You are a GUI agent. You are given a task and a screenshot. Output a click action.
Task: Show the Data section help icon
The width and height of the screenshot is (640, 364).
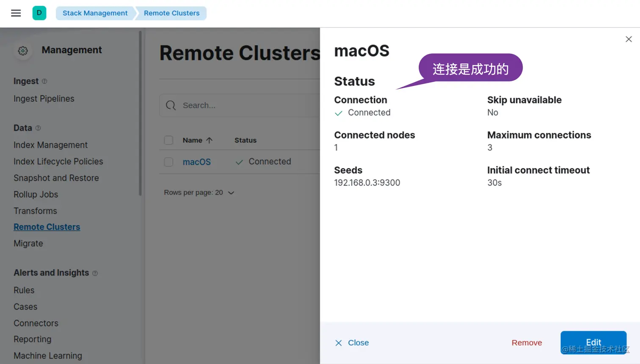pos(38,128)
